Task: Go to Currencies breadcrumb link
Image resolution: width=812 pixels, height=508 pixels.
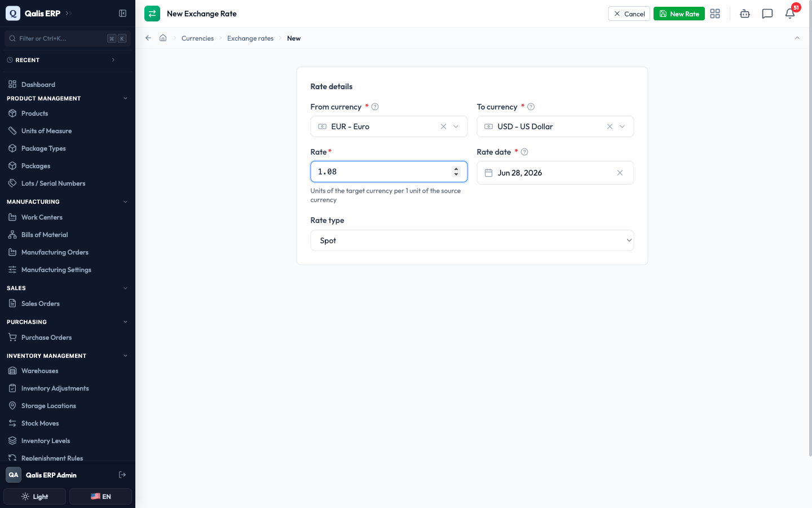Action: [x=197, y=38]
